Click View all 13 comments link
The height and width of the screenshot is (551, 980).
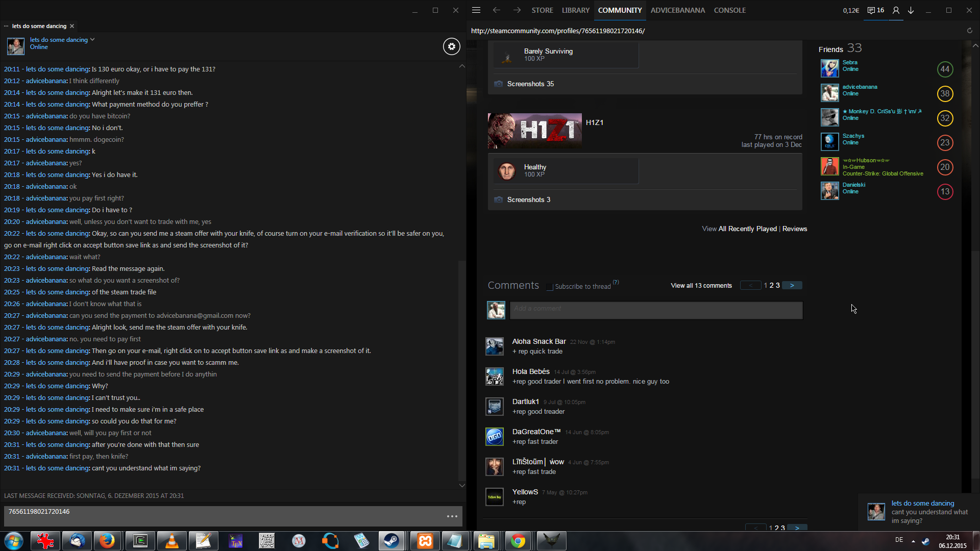coord(701,286)
